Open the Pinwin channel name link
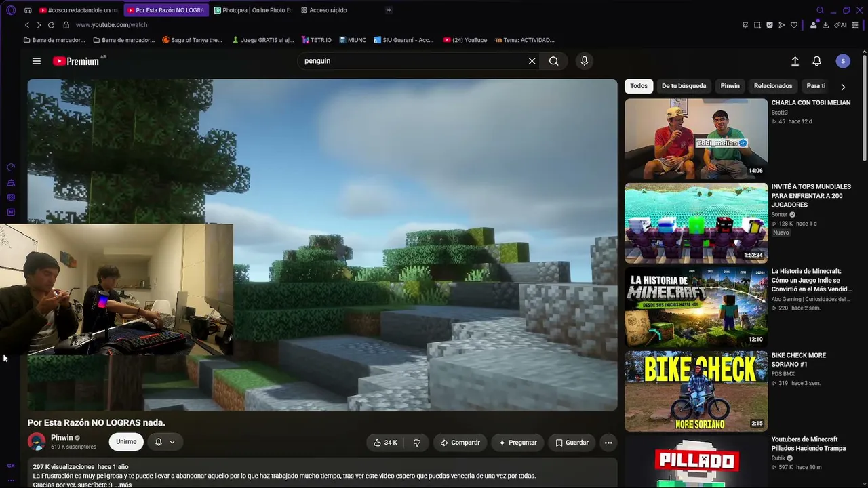 [x=62, y=438]
